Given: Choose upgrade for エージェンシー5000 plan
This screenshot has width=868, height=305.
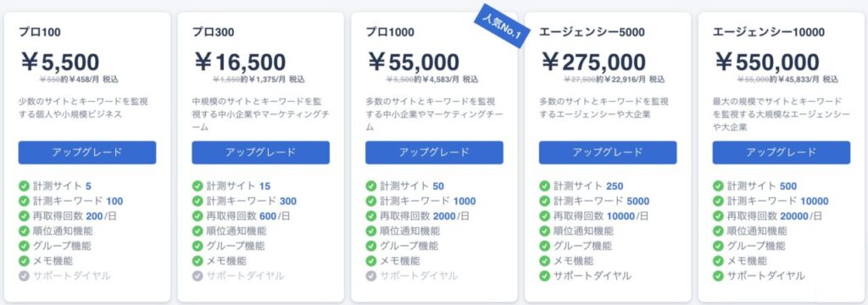Looking at the screenshot, I should (x=608, y=152).
